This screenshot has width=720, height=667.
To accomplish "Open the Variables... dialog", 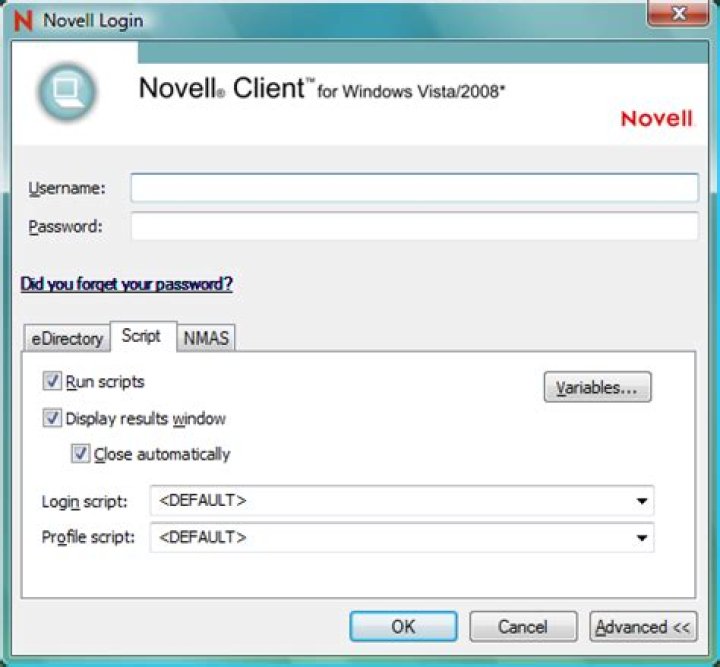I will tap(597, 387).
